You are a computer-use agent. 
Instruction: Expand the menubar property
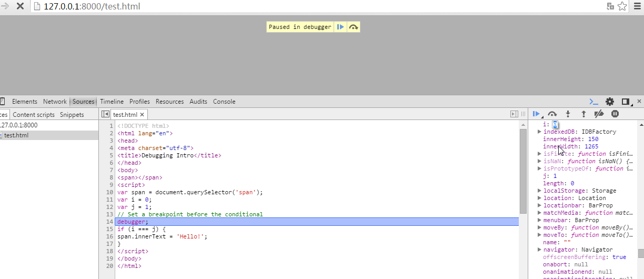point(539,220)
